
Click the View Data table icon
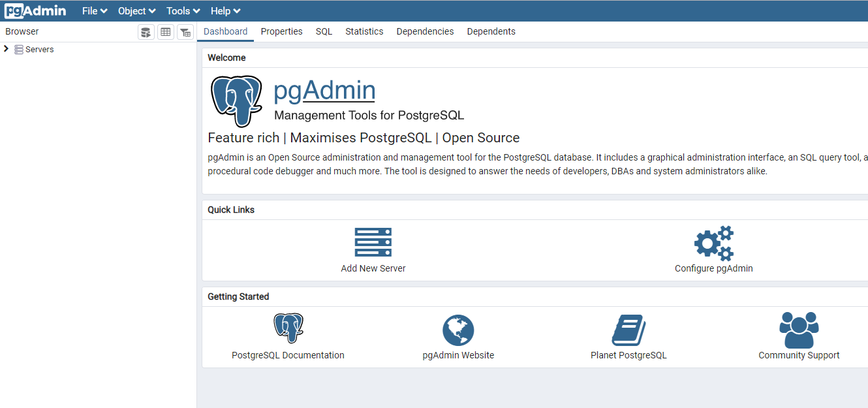pos(166,32)
